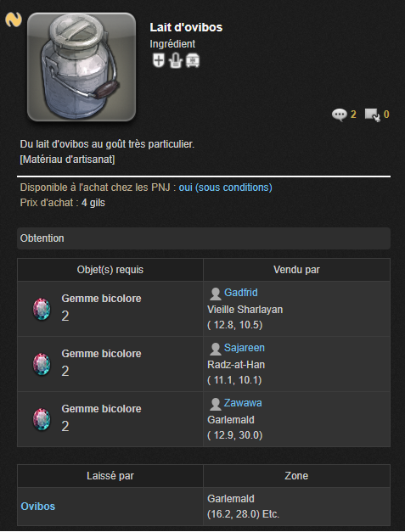The width and height of the screenshot is (405, 532).
Task: Open the comments speech bubble icon
Action: (339, 115)
